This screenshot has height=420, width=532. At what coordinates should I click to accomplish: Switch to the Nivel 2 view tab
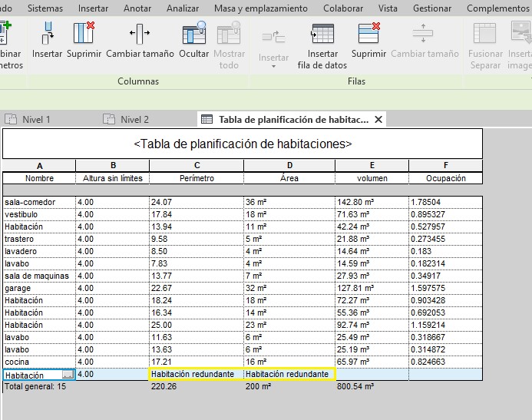(134, 119)
